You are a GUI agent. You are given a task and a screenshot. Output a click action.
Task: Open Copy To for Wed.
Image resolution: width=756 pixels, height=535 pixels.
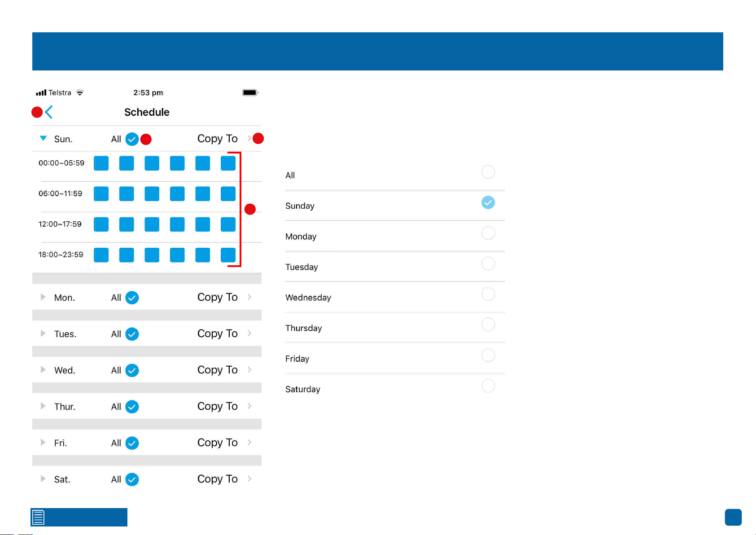click(218, 370)
